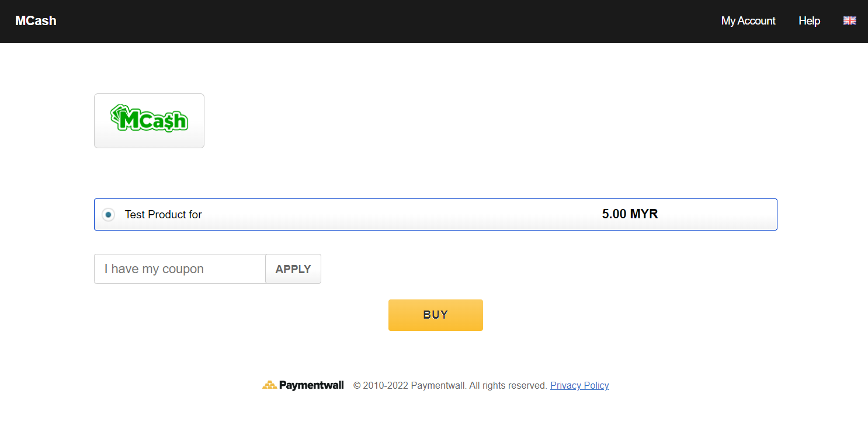This screenshot has height=436, width=868.
Task: Open the Privacy Policy link
Action: point(579,385)
